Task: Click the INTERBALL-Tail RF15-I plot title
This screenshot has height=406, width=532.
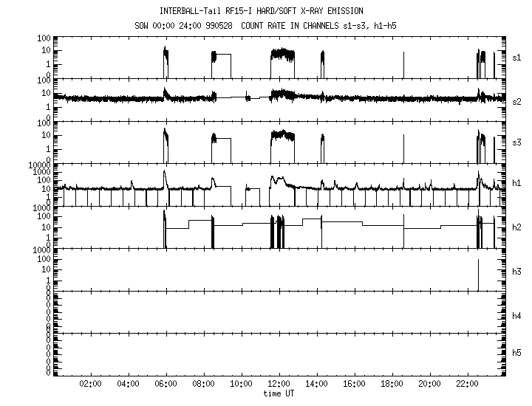Action: click(271, 11)
